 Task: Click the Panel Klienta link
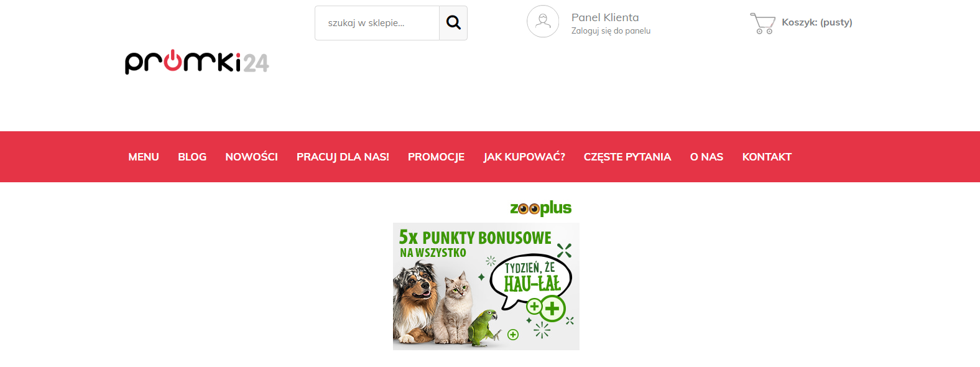tap(605, 17)
